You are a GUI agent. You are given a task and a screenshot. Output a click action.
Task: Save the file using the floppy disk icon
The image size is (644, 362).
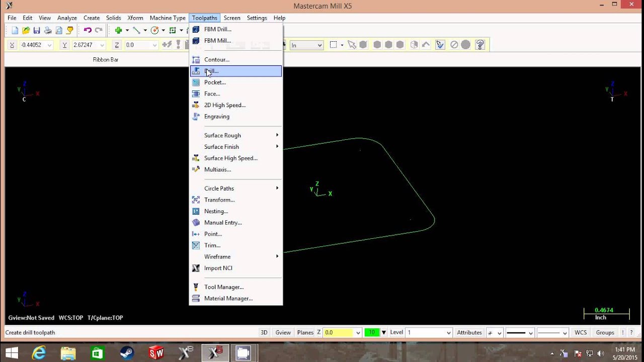click(37, 30)
